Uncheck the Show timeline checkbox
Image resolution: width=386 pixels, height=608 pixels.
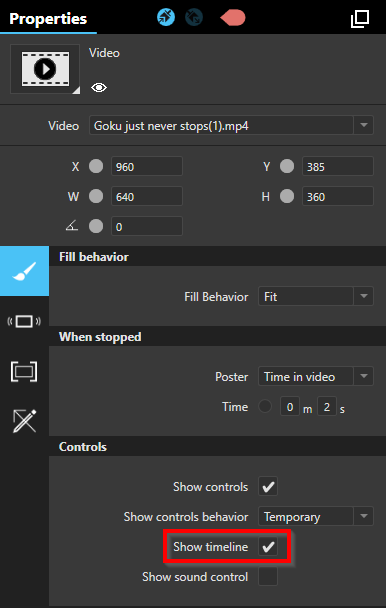pyautogui.click(x=268, y=546)
